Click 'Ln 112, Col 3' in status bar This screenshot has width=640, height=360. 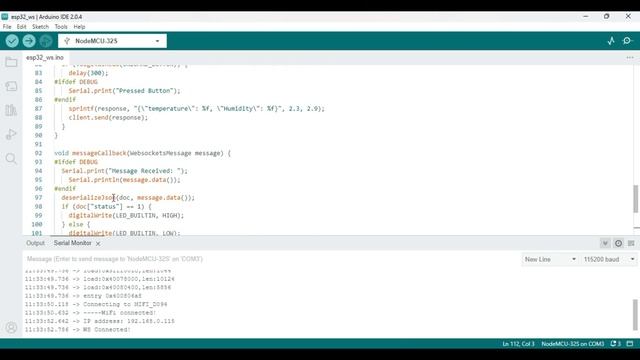(x=518, y=344)
